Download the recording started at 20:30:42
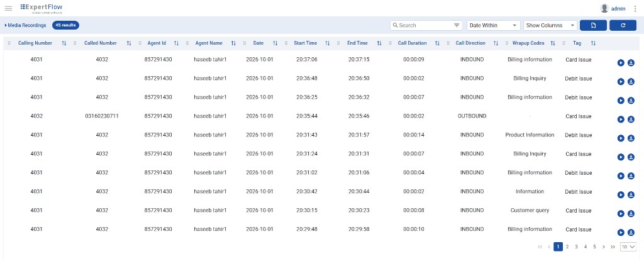Viewport: 644px width, 261px height. coord(631,195)
